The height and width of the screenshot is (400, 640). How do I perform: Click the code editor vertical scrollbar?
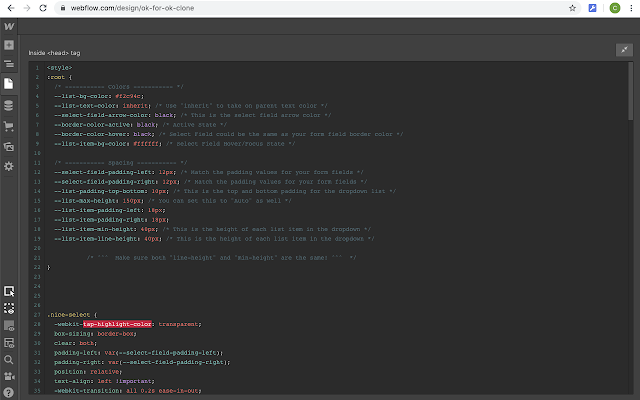(x=631, y=91)
